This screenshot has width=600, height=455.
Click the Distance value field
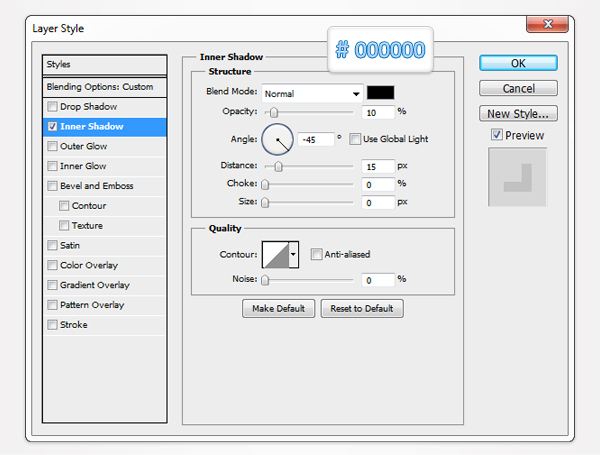coord(378,166)
